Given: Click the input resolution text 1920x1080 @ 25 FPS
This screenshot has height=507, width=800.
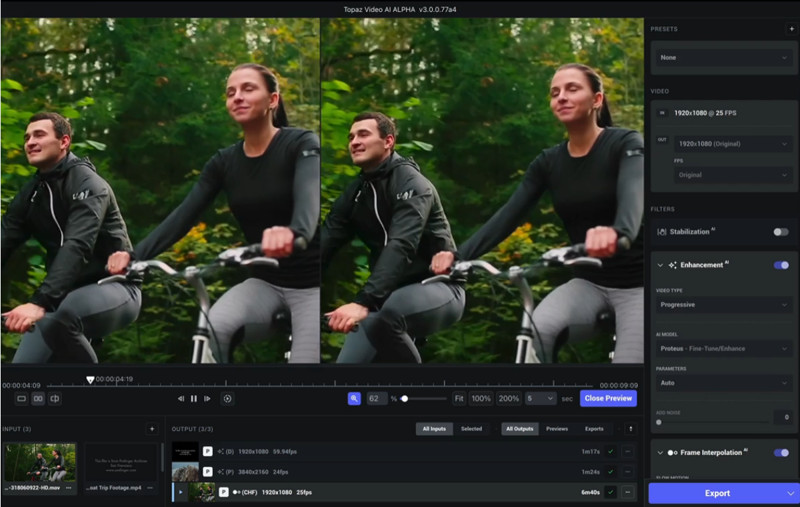Looking at the screenshot, I should (705, 113).
